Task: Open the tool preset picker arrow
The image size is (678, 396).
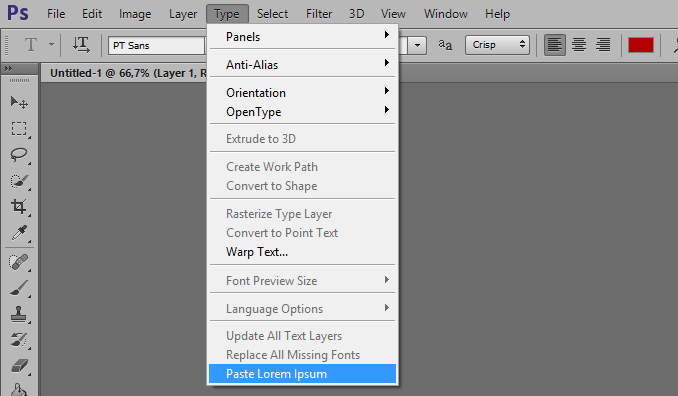Action: [51, 45]
